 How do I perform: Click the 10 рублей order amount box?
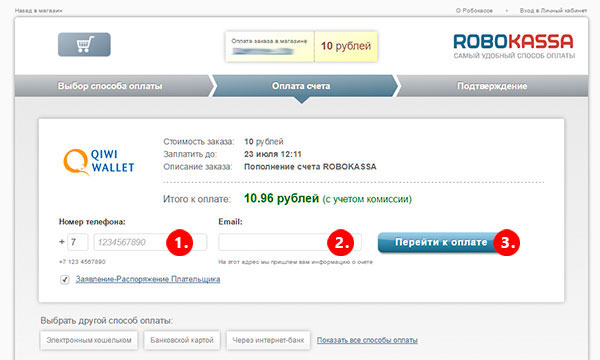point(346,46)
